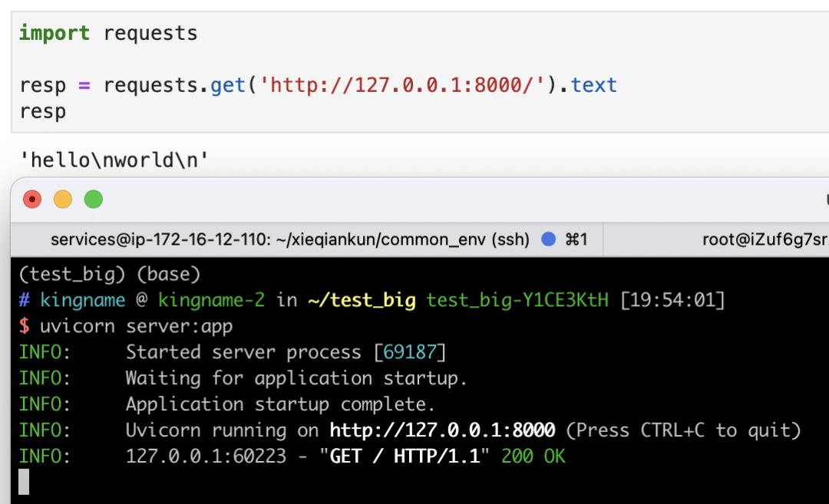The height and width of the screenshot is (504, 829).
Task: Click the ~/test_big path in the prompt
Action: pyautogui.click(x=361, y=300)
